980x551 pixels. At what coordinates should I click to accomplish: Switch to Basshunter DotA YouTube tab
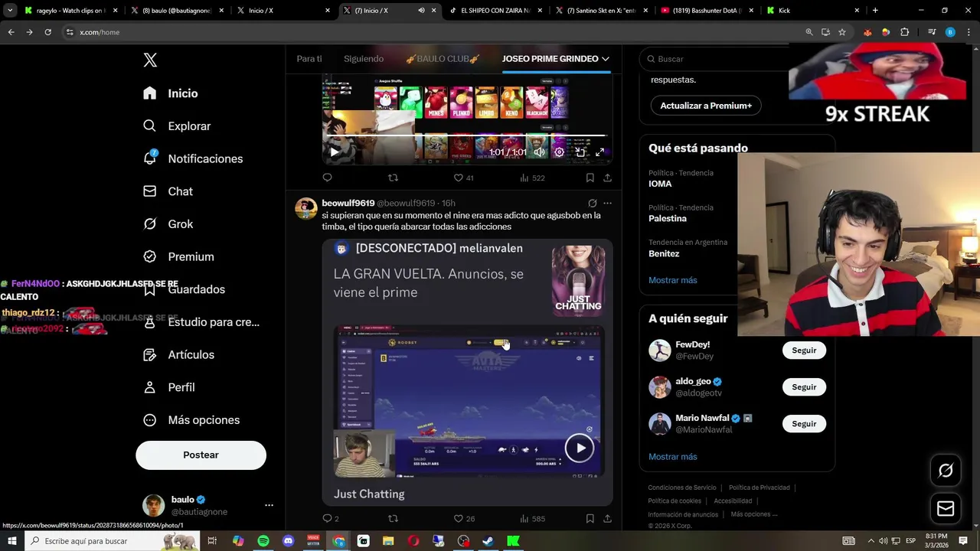click(705, 11)
